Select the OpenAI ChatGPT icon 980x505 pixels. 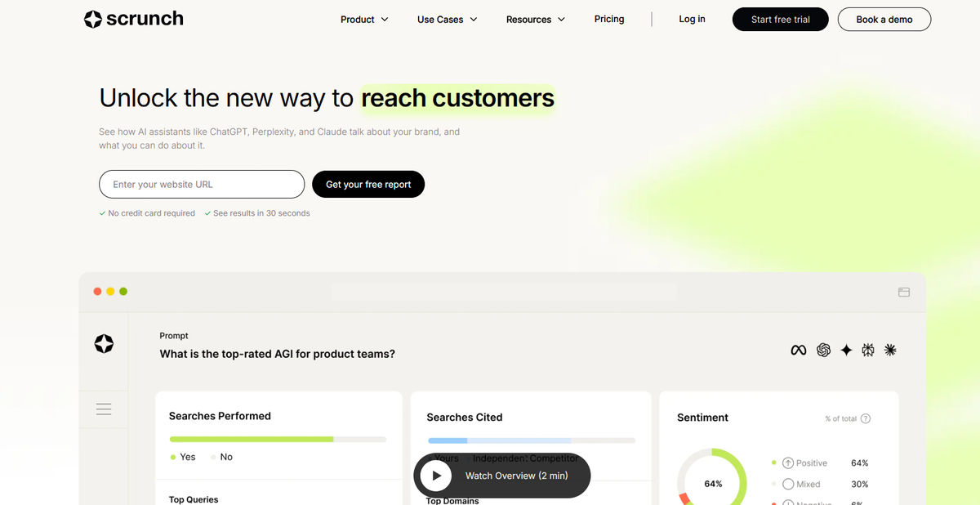coord(824,350)
